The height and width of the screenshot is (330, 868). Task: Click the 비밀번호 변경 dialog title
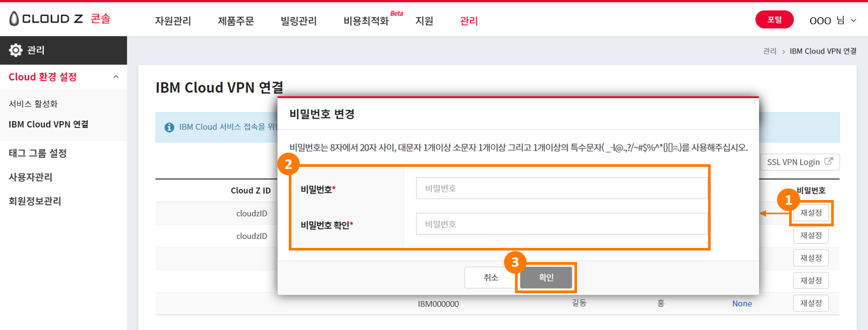(x=322, y=114)
